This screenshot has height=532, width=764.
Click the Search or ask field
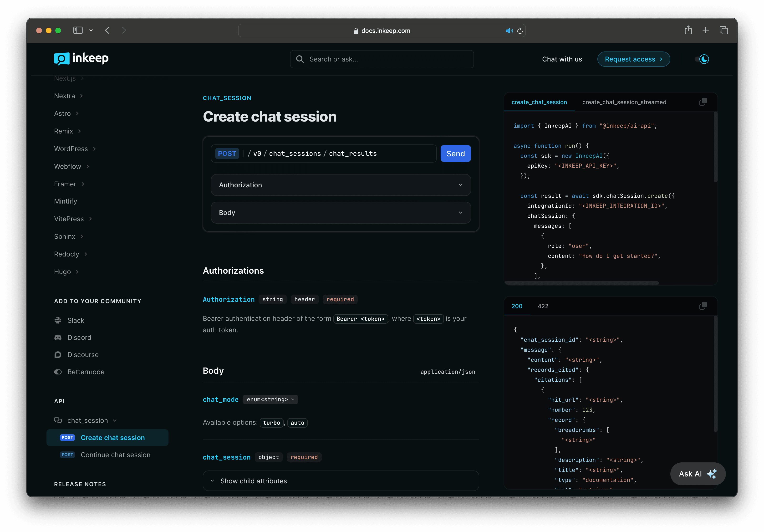(x=382, y=59)
